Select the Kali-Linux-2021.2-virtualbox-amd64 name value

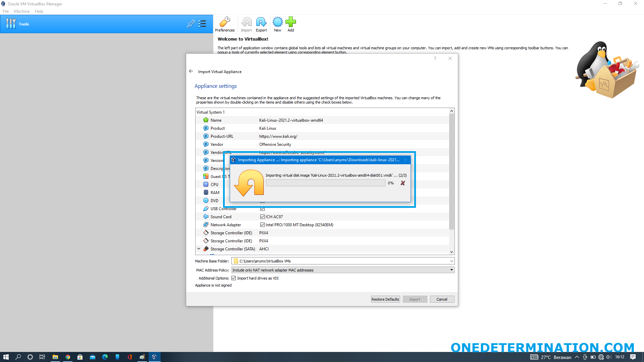point(291,120)
